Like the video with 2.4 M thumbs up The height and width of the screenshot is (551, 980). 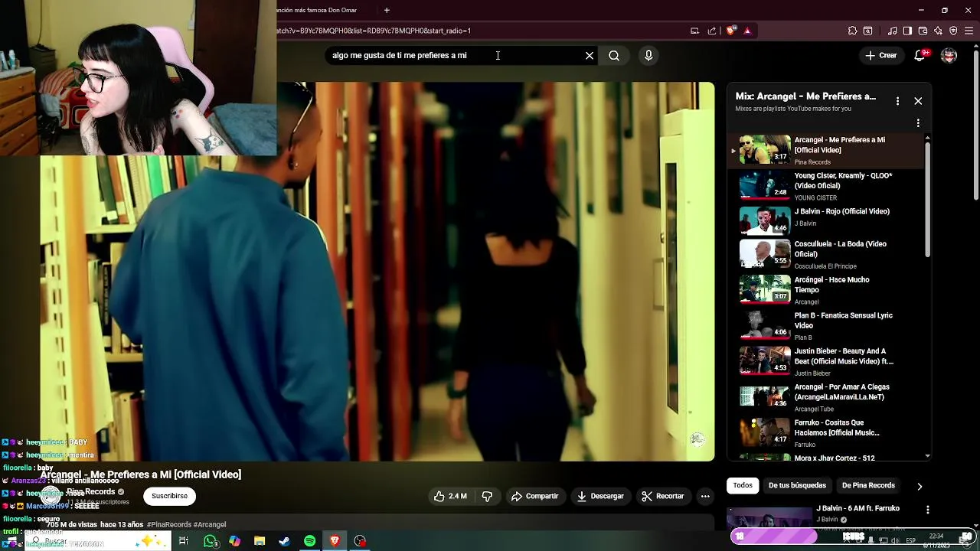coord(449,496)
